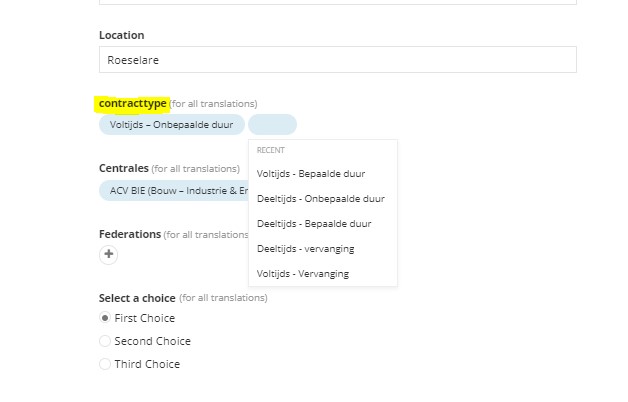Click the Federations plus icon
The image size is (628, 402).
pos(109,254)
